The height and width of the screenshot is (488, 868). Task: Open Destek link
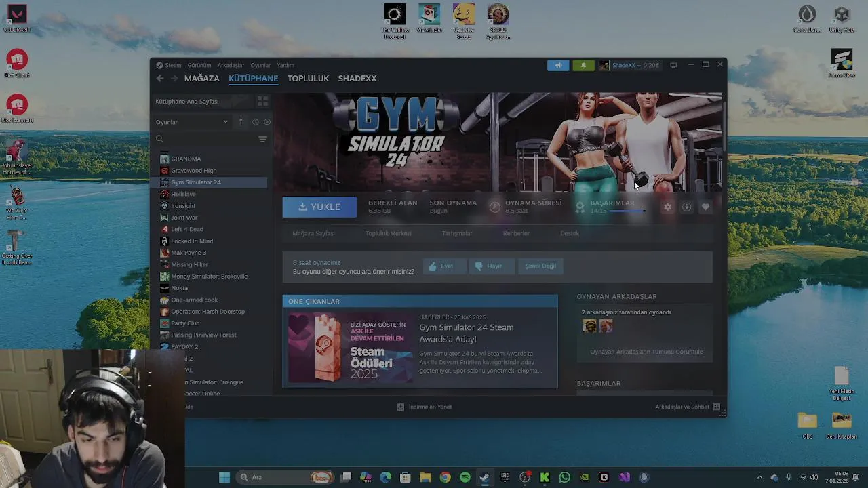pyautogui.click(x=570, y=233)
